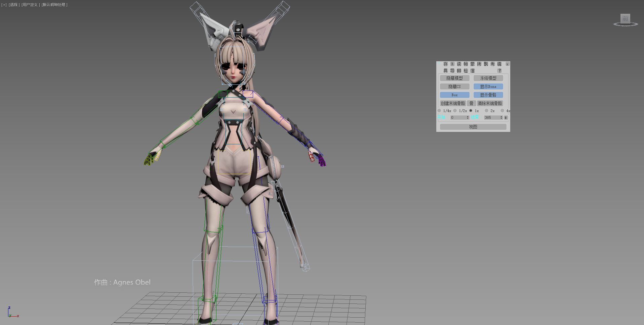The width and height of the screenshot is (644, 325).
Task: Click the 读 (load) icon button
Action: [x=459, y=64]
